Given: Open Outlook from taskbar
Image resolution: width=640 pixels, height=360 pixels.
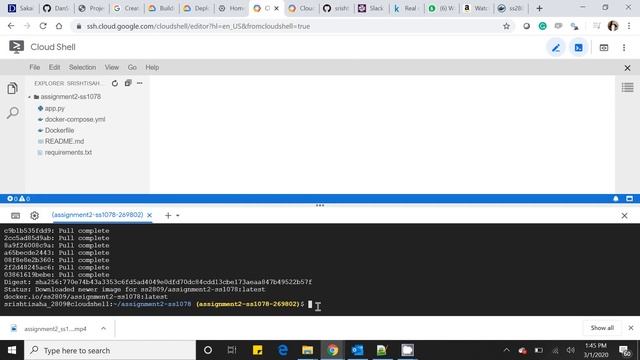Looking at the screenshot, I should click(x=357, y=350).
